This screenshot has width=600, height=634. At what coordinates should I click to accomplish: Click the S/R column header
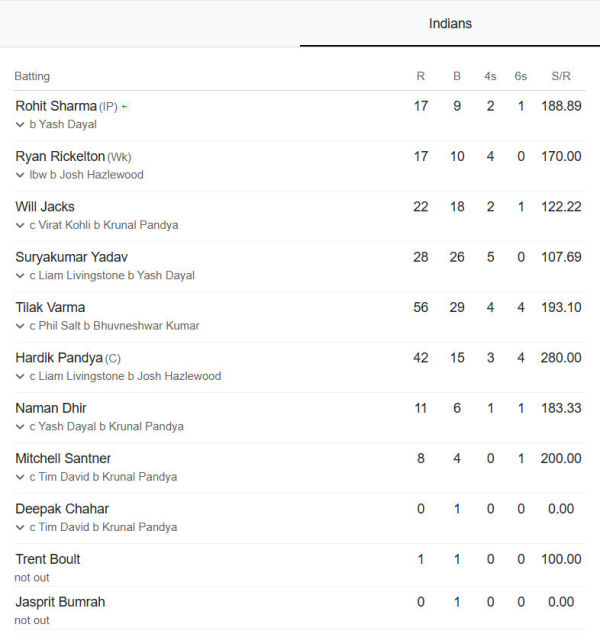pos(561,76)
